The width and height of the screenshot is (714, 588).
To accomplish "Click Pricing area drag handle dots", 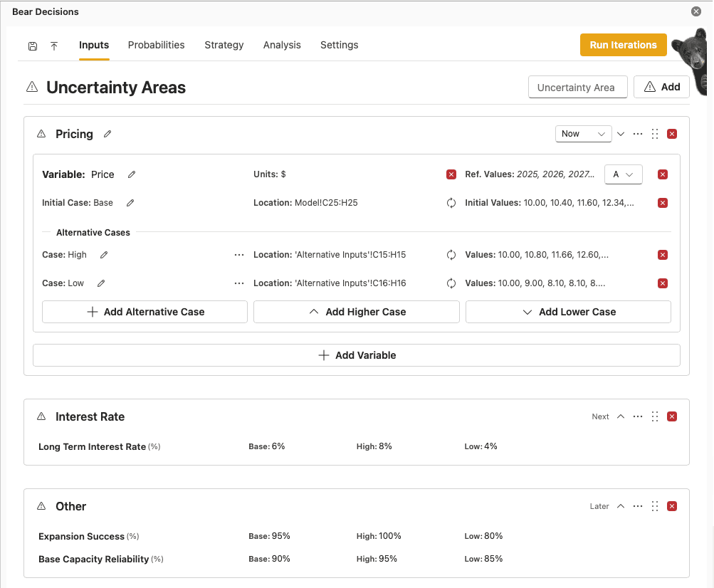I will pyautogui.click(x=655, y=134).
